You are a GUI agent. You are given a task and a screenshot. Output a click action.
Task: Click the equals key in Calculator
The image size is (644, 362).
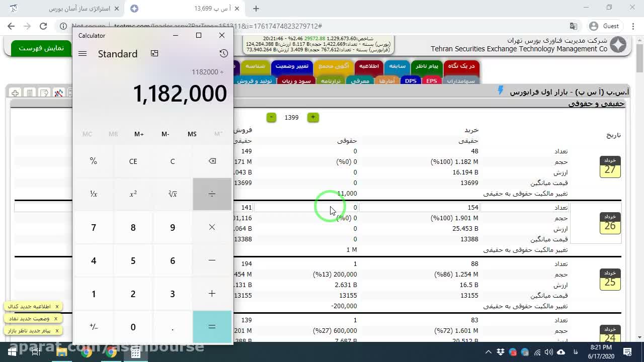[212, 327]
